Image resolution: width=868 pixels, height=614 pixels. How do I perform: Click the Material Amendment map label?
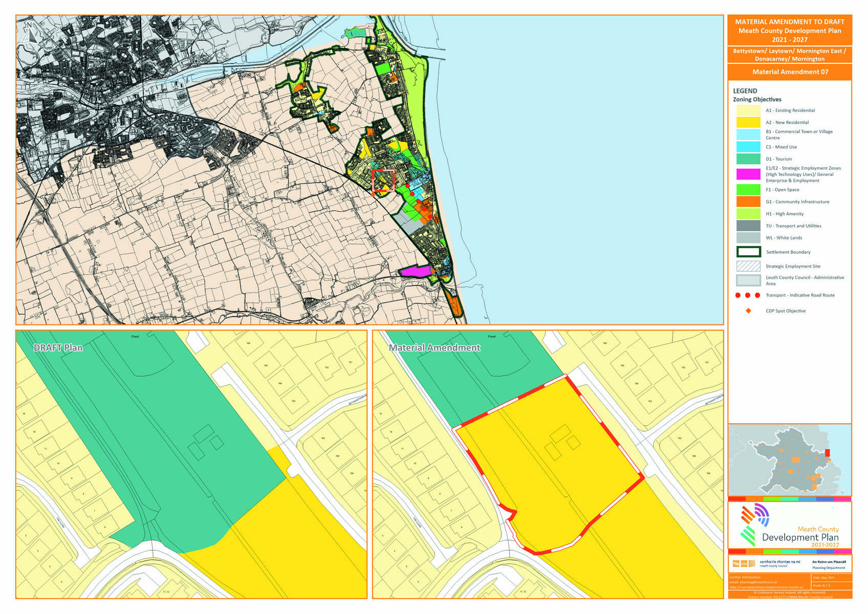[x=435, y=348]
